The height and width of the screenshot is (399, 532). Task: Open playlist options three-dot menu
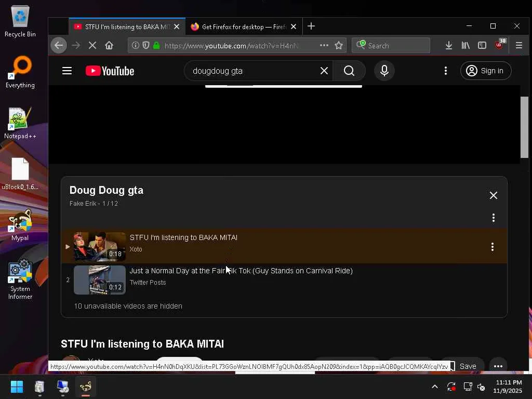494,218
